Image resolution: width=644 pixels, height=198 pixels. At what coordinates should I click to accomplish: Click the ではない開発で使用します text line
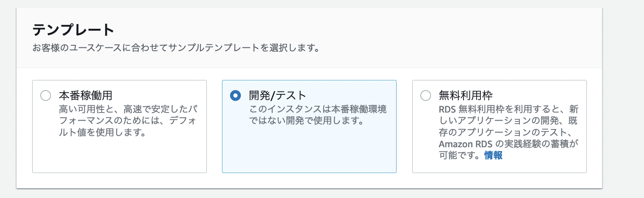click(x=307, y=121)
